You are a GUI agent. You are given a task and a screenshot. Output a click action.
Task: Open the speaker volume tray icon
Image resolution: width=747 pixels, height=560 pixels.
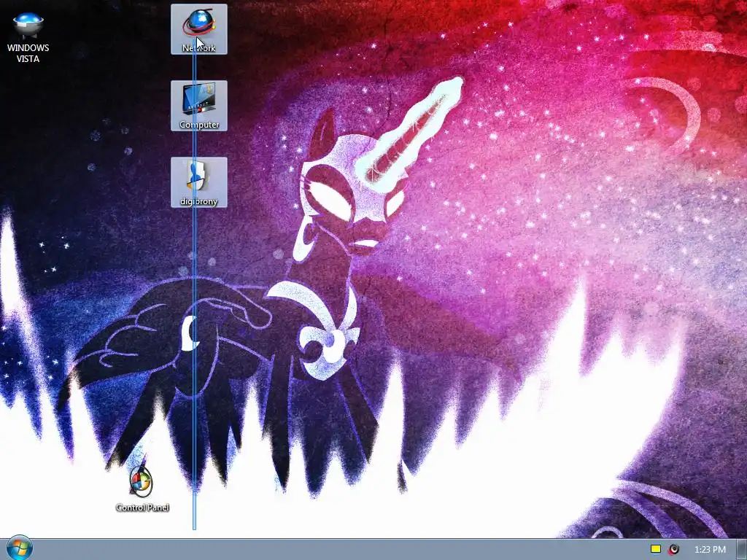tap(673, 549)
